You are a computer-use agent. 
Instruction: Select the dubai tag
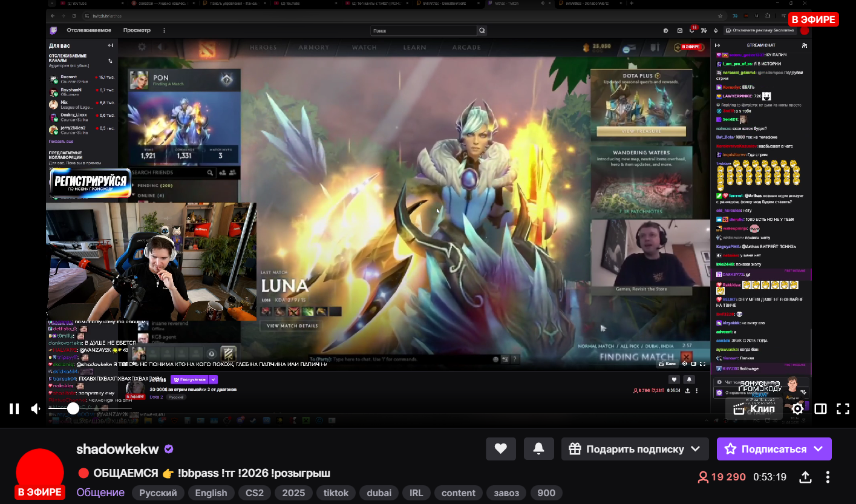pos(379,493)
